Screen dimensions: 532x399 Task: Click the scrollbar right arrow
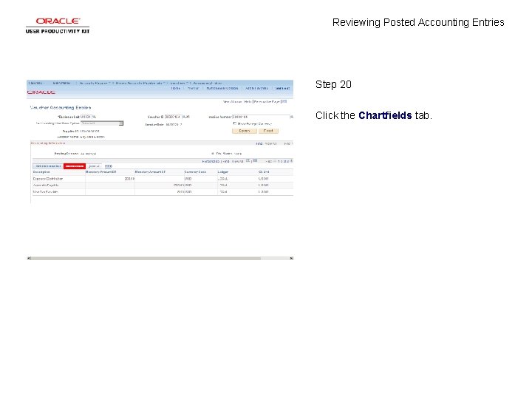pos(291,259)
